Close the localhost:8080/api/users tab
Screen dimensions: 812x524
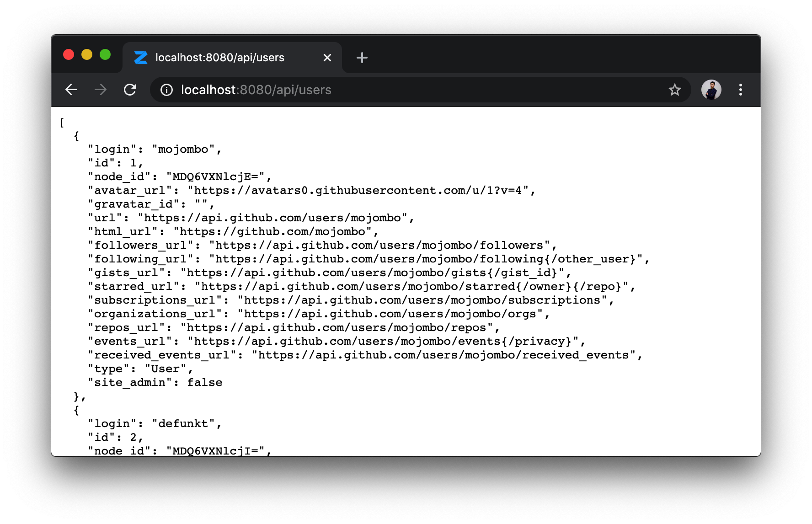[x=327, y=58]
